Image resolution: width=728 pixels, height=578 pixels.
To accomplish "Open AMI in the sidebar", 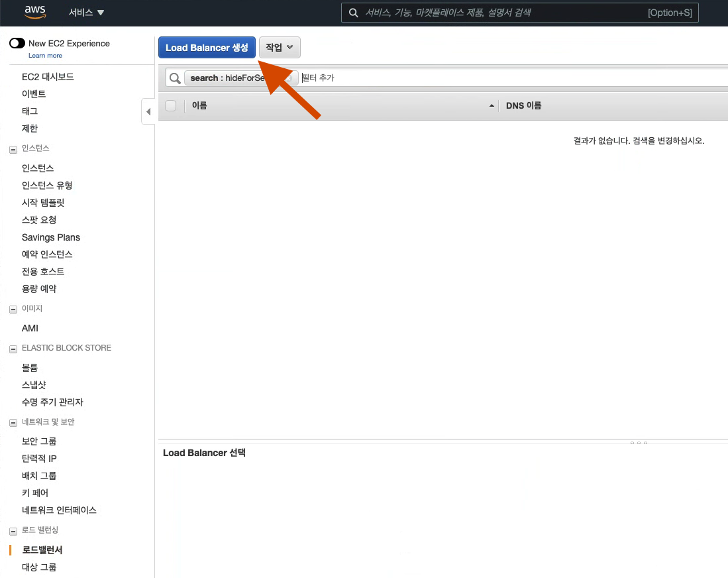I will 30,328.
